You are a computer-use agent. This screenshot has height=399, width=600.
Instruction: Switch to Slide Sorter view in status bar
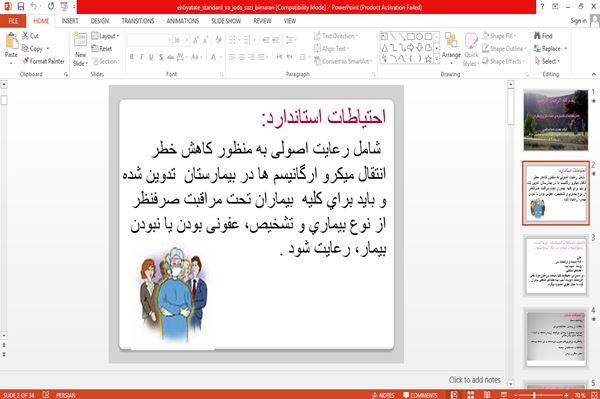(x=471, y=395)
